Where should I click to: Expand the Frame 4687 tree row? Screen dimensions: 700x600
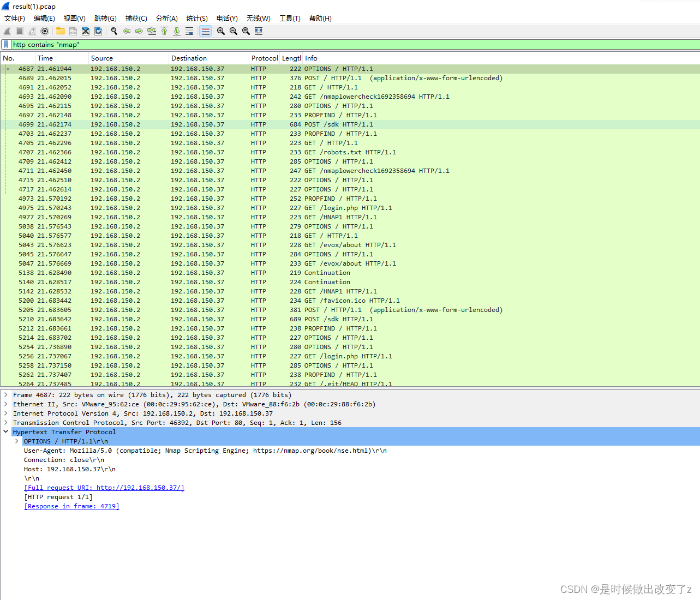pos(5,395)
